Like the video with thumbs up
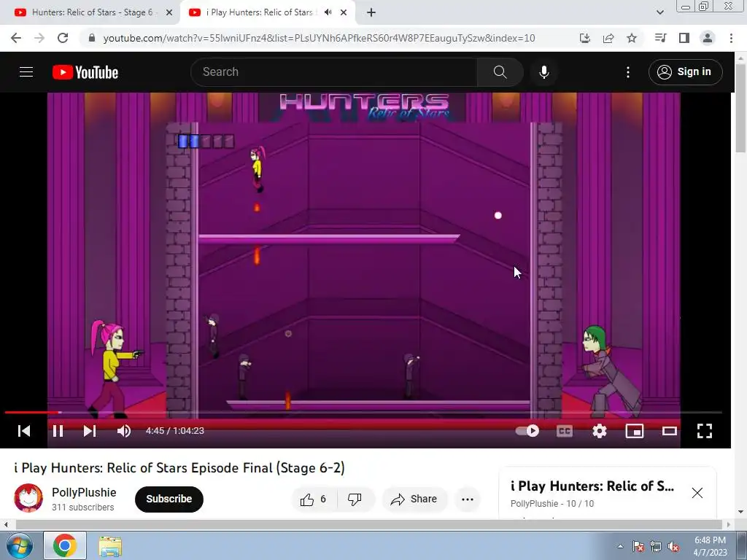Screen dimensions: 747x560 point(314,499)
